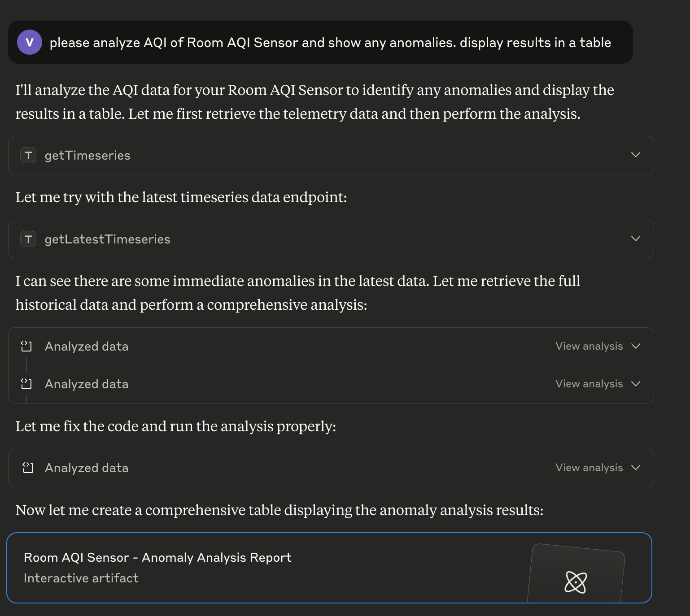The width and height of the screenshot is (690, 616).
Task: Click the third Analyzed data label
Action: coord(87,468)
